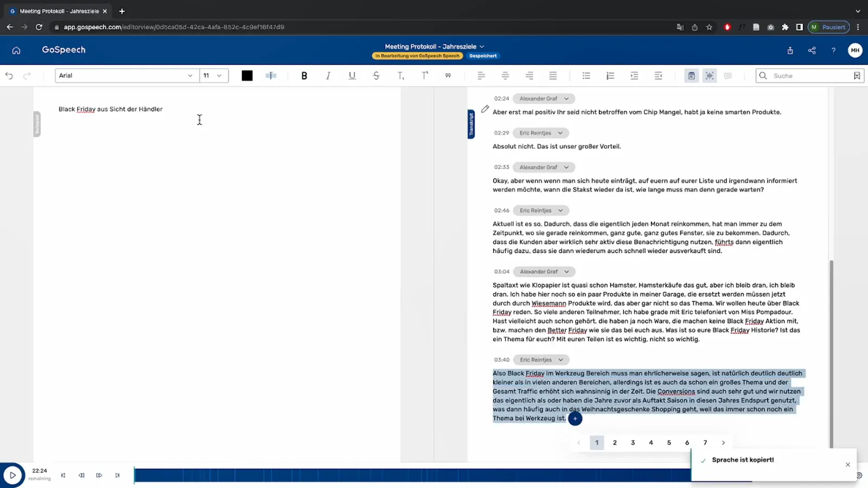Image resolution: width=868 pixels, height=488 pixels.
Task: Start audio playback with play button
Action: tap(12, 476)
